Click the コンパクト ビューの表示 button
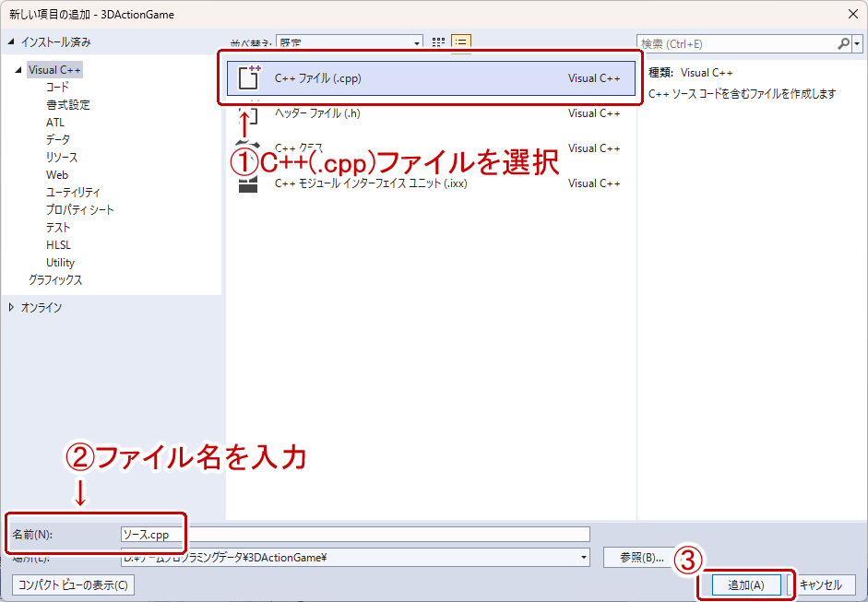This screenshot has width=868, height=602. point(72,584)
